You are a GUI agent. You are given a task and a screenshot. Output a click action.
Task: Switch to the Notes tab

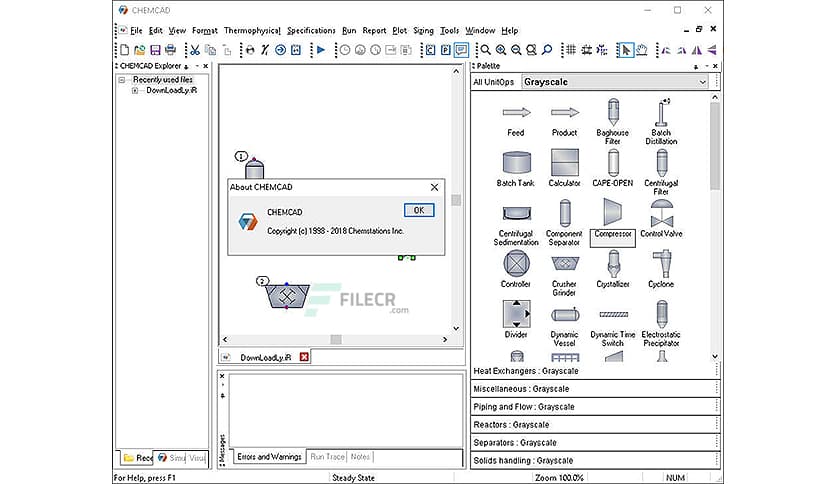click(x=360, y=457)
